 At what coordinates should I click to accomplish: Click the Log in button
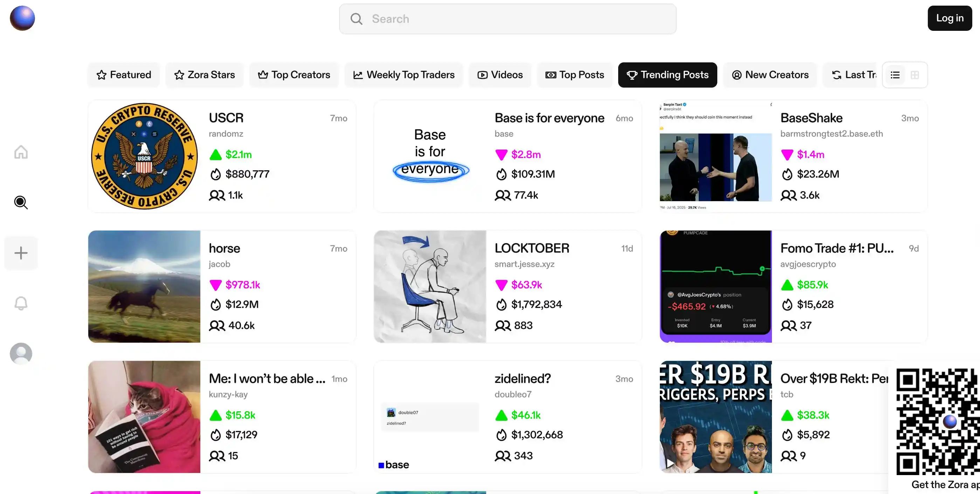949,18
